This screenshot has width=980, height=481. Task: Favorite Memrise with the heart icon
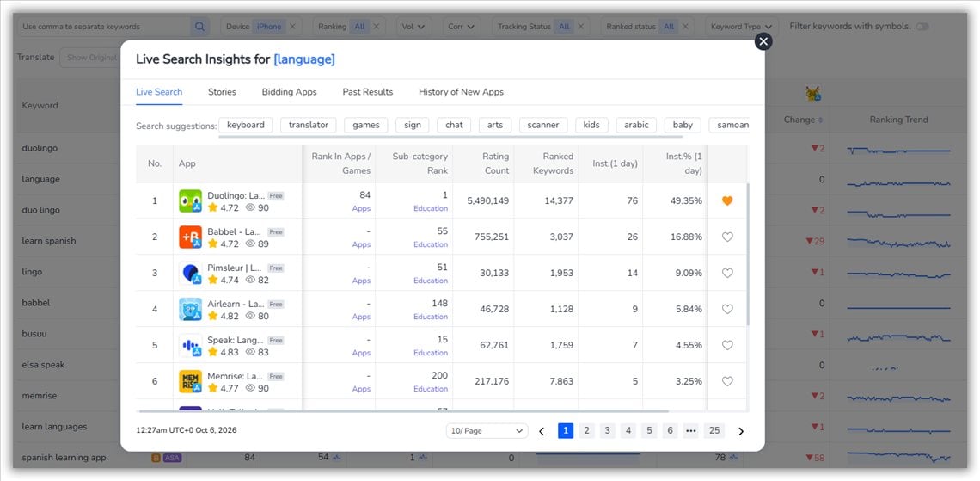point(727,381)
